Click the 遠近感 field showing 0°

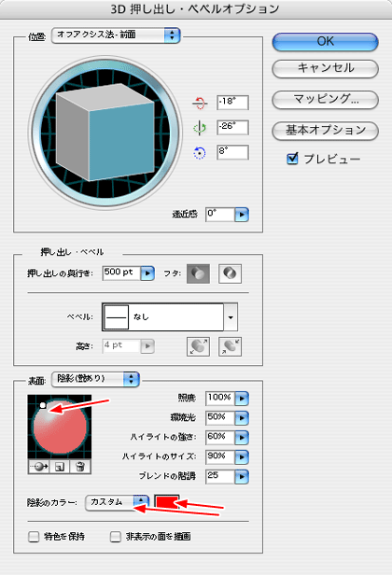click(x=219, y=214)
